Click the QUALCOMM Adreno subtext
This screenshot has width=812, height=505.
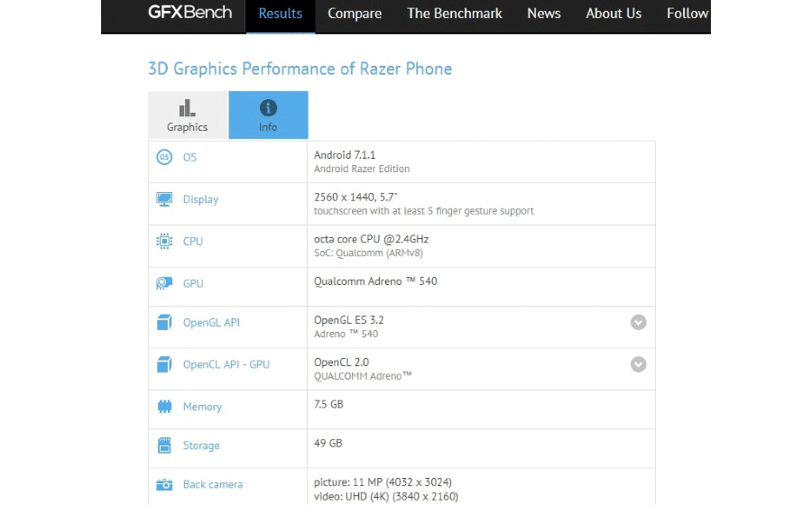pyautogui.click(x=363, y=376)
